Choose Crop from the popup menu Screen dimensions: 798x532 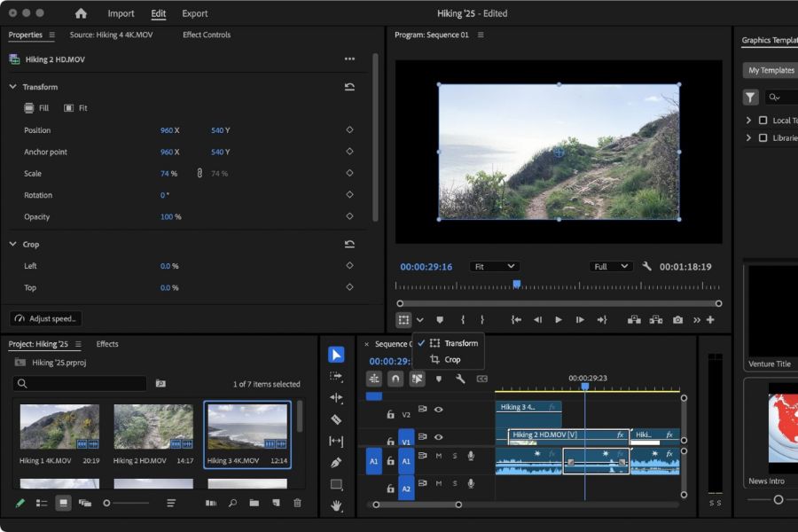[x=452, y=359]
